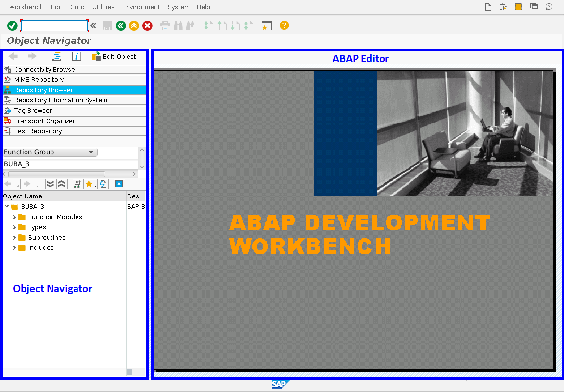The image size is (564, 392).
Task: Open the Function Group object type dropdown
Action: coord(91,152)
